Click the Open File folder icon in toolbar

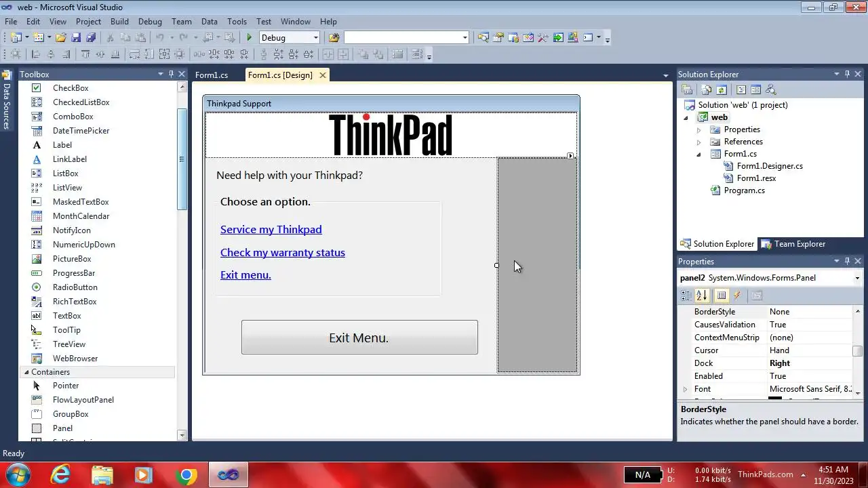(x=61, y=38)
